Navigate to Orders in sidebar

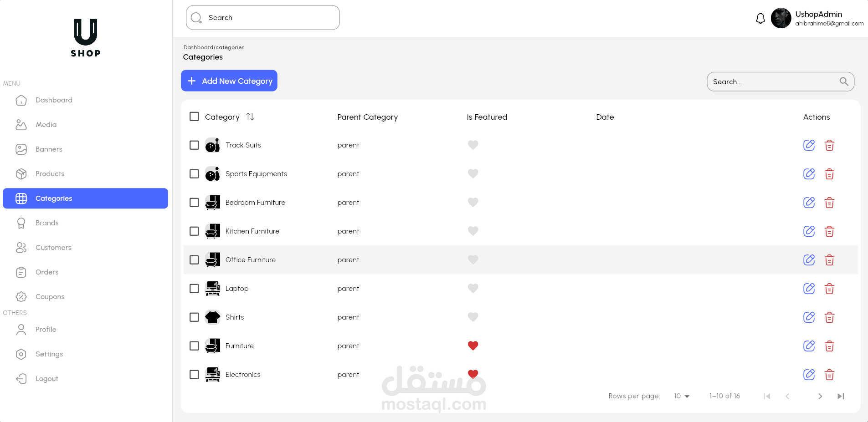[47, 272]
